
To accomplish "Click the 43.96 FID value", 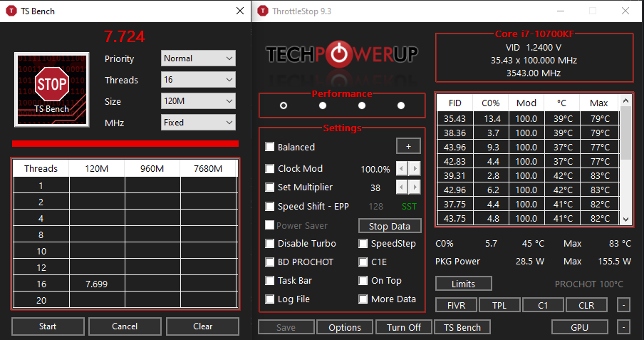I will 455,147.
